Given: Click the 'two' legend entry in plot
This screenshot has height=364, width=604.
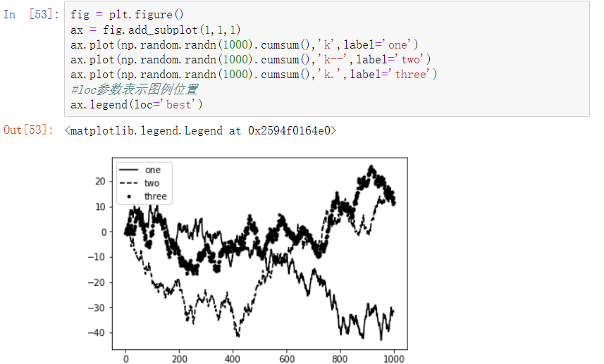Looking at the screenshot, I should tap(152, 183).
